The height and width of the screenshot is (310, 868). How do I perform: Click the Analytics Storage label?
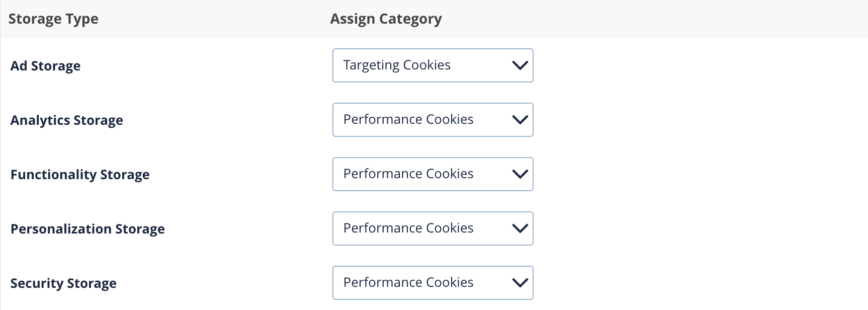[x=66, y=120]
